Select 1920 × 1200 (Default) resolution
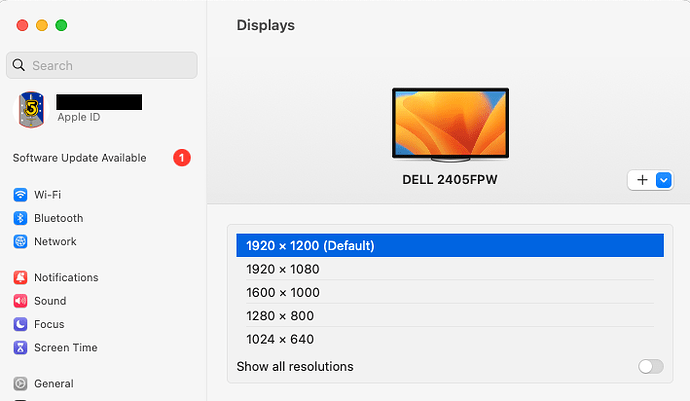 coord(450,245)
